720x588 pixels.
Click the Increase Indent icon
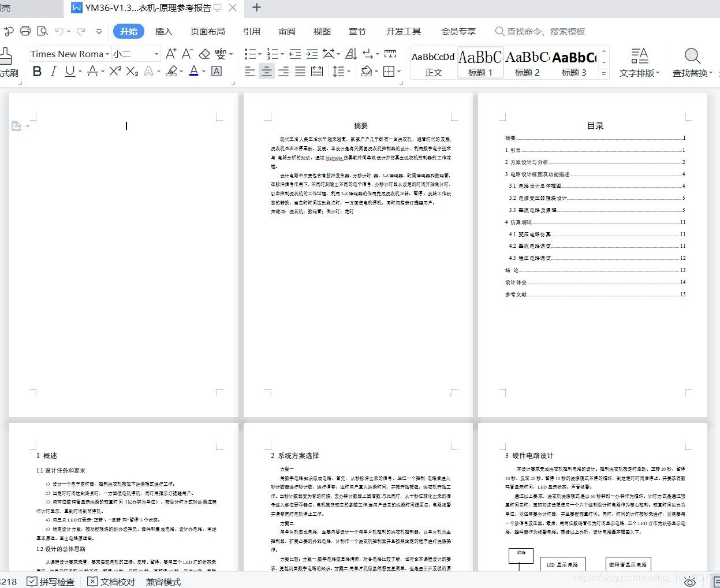pos(312,54)
